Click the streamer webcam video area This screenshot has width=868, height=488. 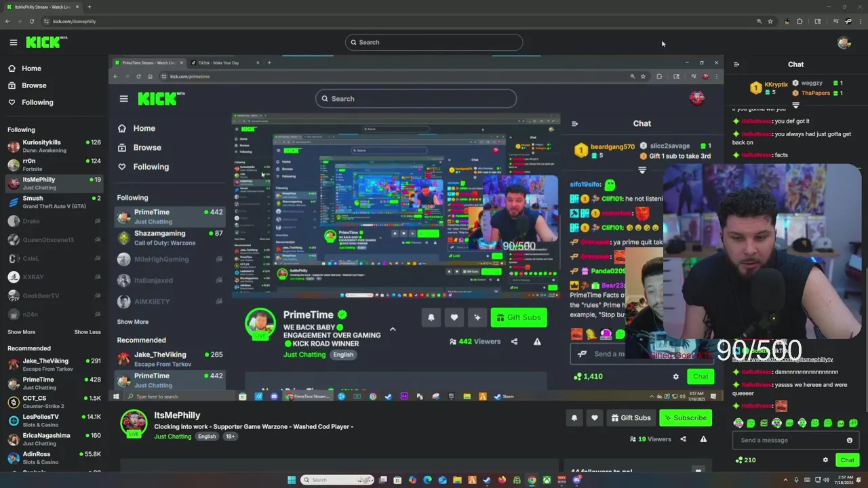(x=762, y=251)
